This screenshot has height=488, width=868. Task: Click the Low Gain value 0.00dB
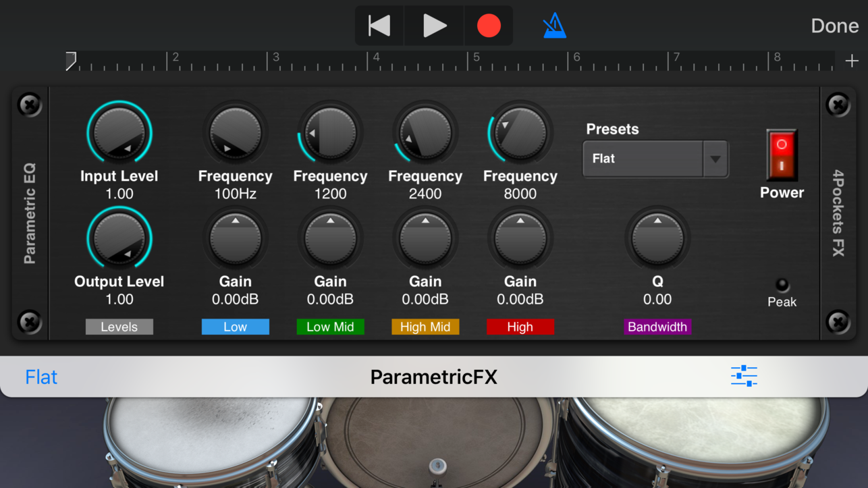pyautogui.click(x=235, y=299)
